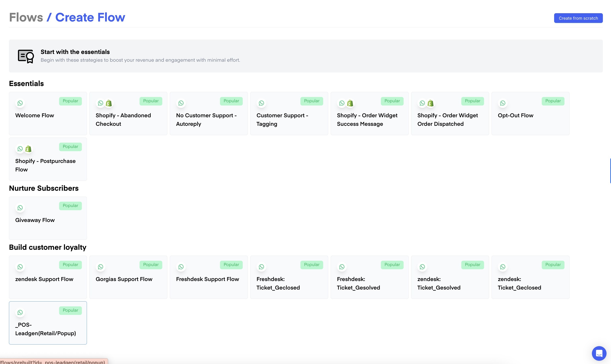Click Shopify icon on Success Message card

[x=350, y=103]
